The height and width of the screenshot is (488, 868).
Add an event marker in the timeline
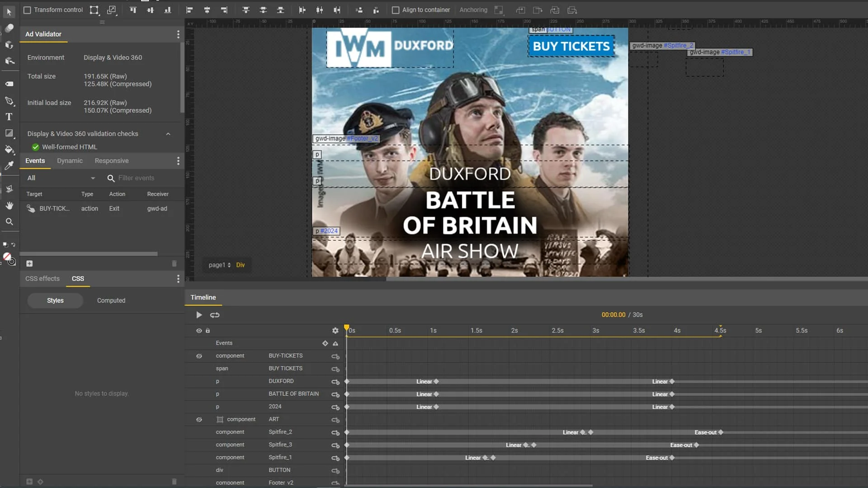[325, 343]
